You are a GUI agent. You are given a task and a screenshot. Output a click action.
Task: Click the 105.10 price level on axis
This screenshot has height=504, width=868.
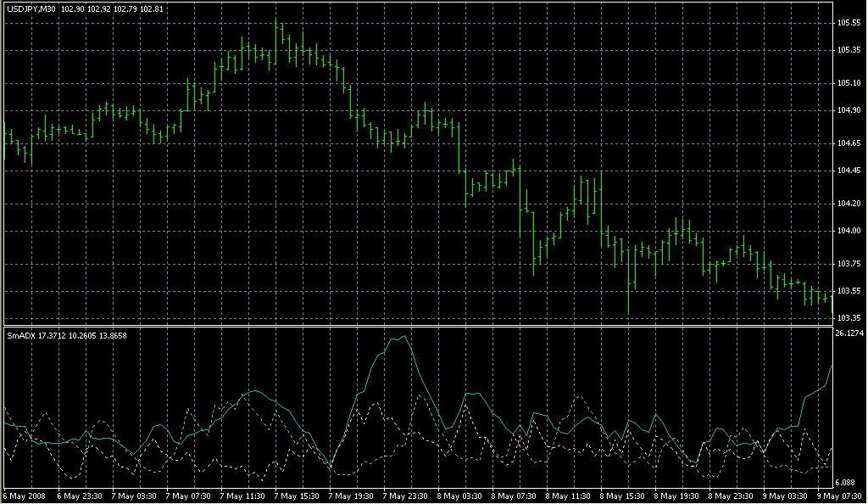point(849,83)
